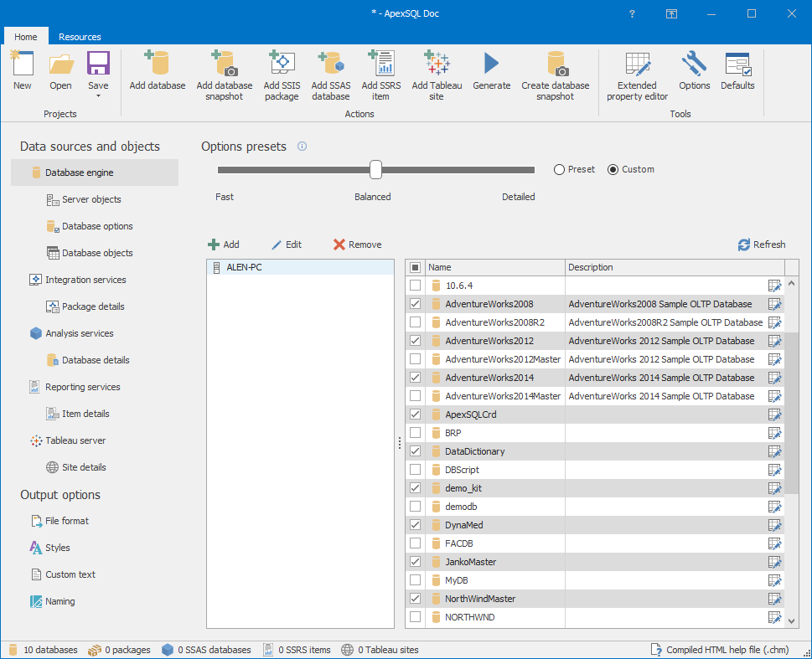Select ALEN-PC server in list
This screenshot has height=659, width=812.
pyautogui.click(x=300, y=267)
